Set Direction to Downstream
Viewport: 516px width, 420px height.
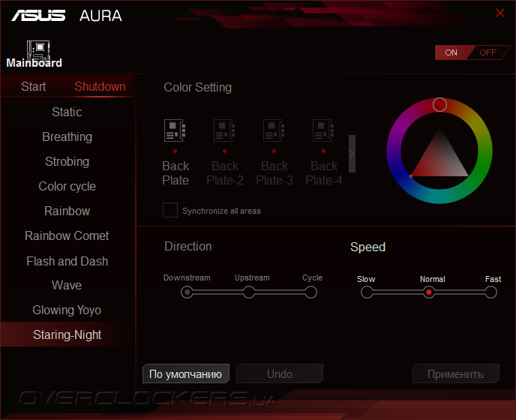[x=187, y=292]
